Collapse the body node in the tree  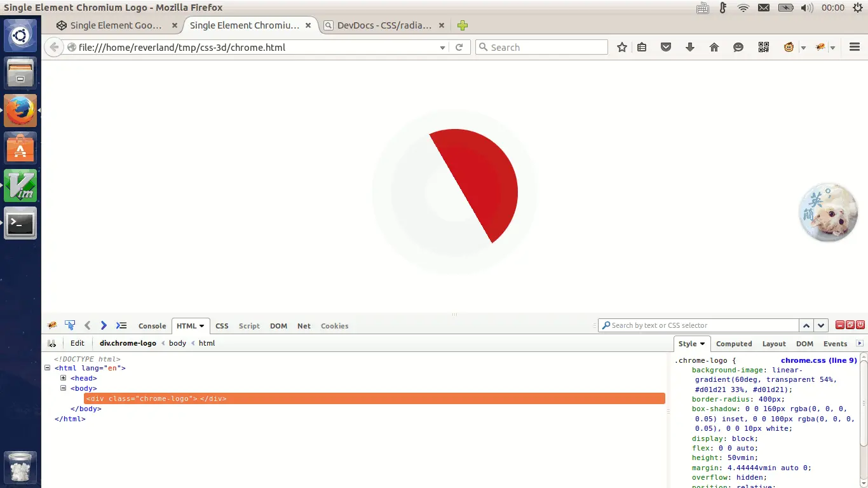pyautogui.click(x=63, y=388)
